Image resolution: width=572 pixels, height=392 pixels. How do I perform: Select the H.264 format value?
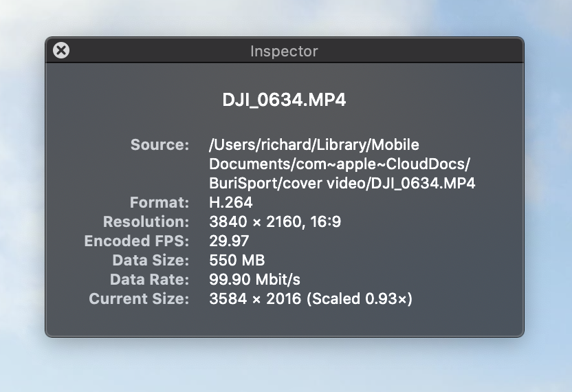click(x=230, y=202)
